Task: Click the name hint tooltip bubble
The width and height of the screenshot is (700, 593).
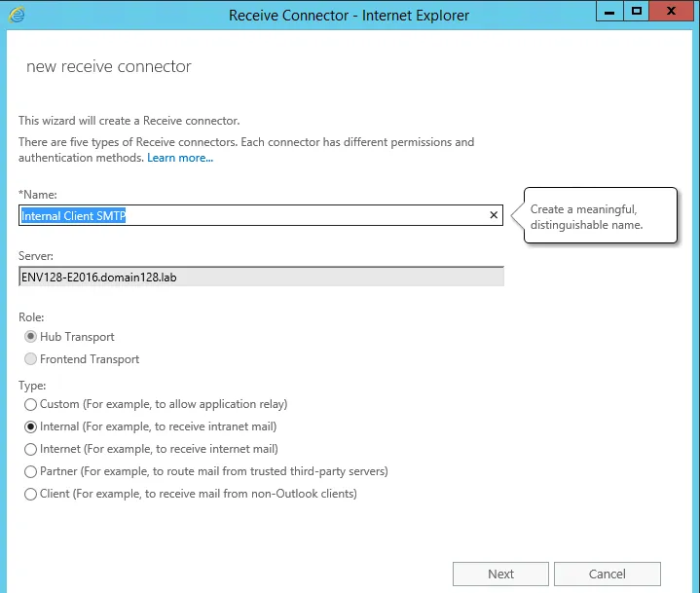Action: (x=599, y=216)
